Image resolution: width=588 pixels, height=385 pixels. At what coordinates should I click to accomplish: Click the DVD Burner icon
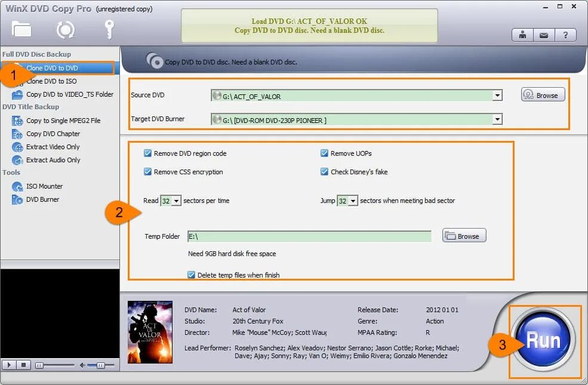click(x=17, y=199)
